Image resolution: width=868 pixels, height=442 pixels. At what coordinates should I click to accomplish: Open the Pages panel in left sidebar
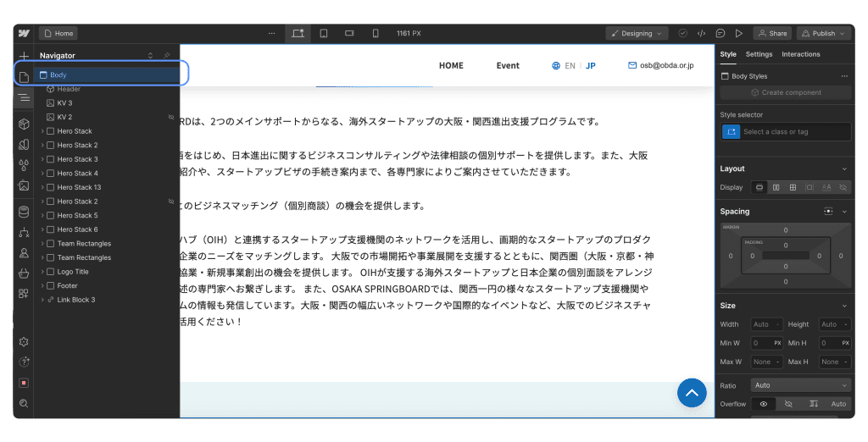(24, 77)
